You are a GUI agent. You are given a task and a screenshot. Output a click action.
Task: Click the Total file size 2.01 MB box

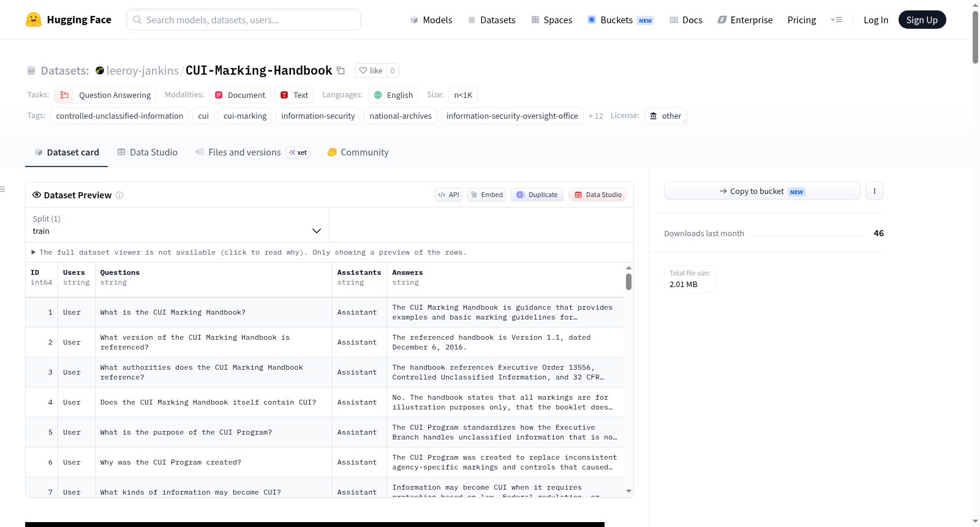(x=690, y=279)
